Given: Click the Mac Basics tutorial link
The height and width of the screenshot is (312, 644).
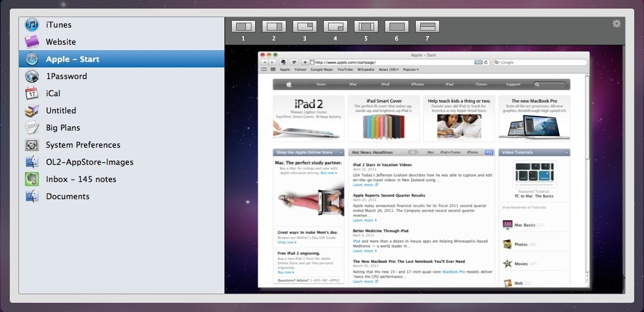Looking at the screenshot, I should point(524,225).
